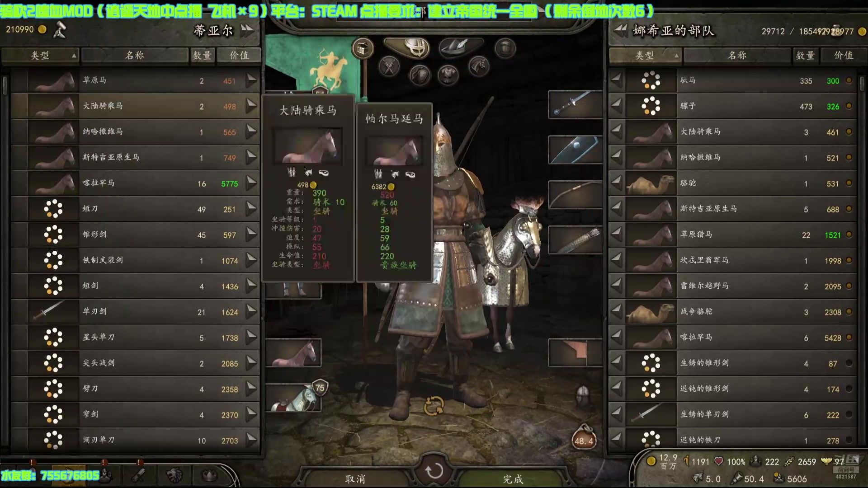Sort right inventory by 价值 column

click(844, 55)
